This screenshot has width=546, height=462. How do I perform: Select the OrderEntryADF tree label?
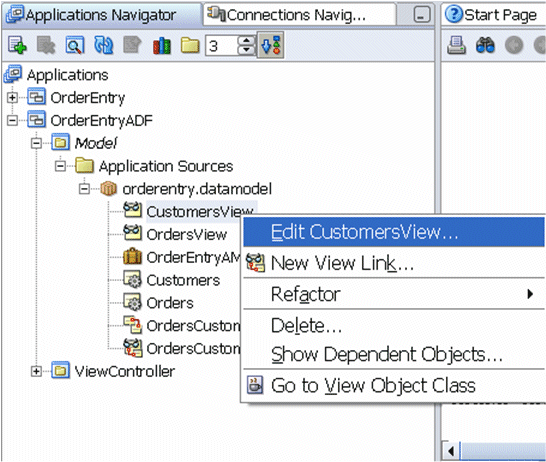coord(102,121)
